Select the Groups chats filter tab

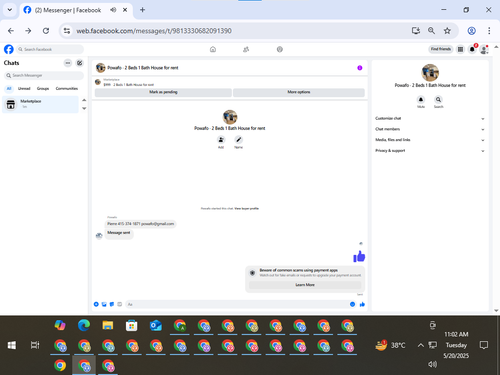point(43,88)
